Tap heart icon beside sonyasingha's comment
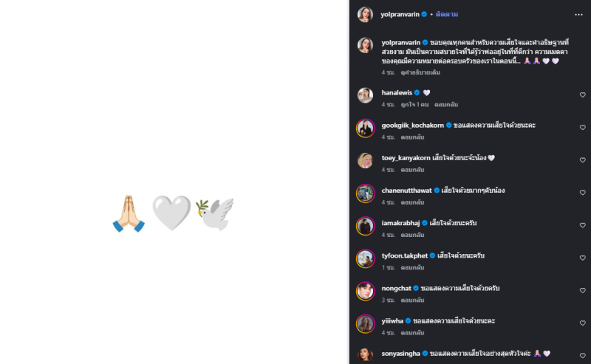 click(x=582, y=355)
